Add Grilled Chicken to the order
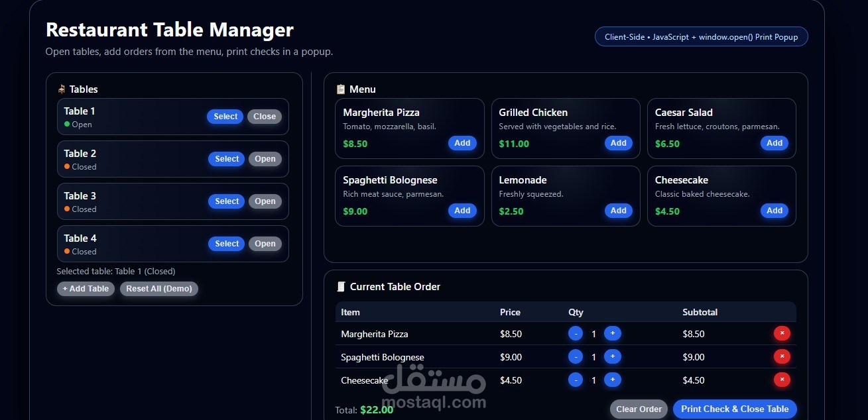The height and width of the screenshot is (420, 868). coord(618,143)
